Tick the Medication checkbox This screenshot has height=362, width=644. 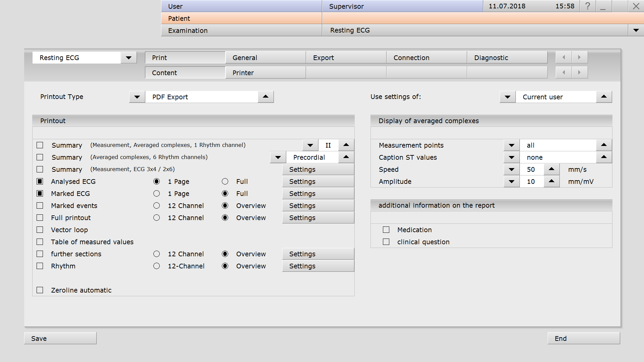click(386, 230)
